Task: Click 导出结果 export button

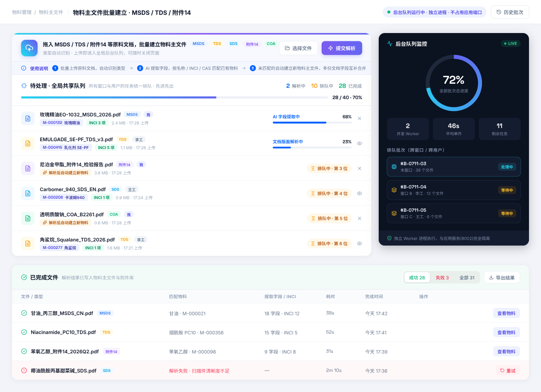Action: click(x=502, y=277)
